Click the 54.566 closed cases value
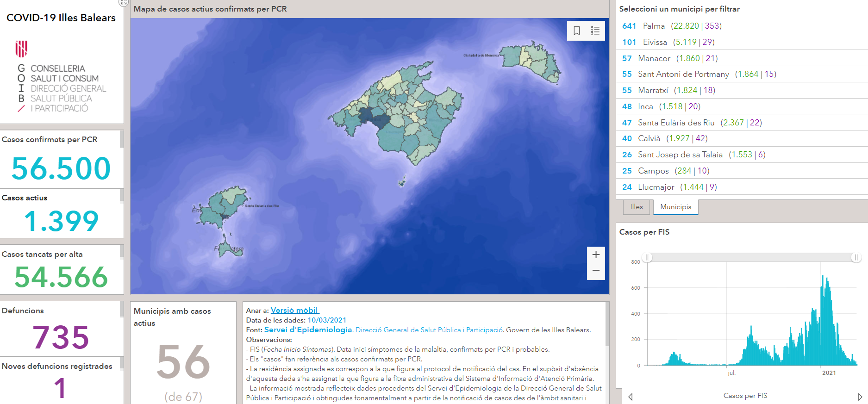This screenshot has width=868, height=404. click(x=61, y=277)
